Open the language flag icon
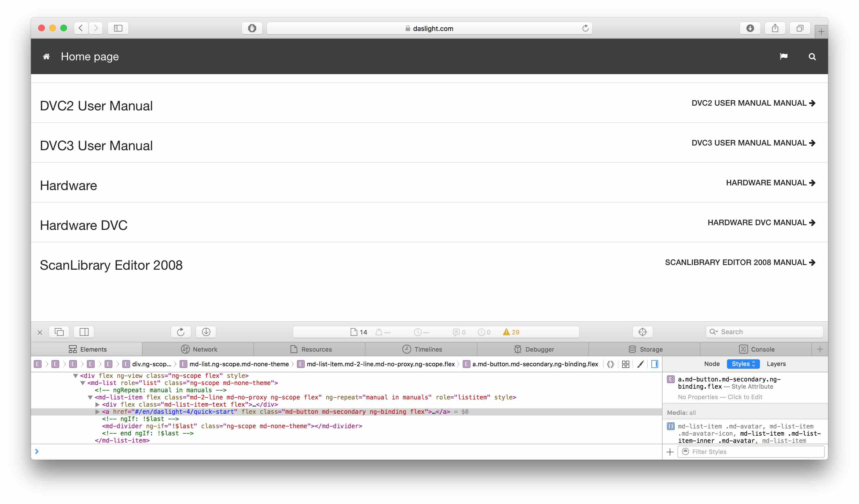 point(784,56)
